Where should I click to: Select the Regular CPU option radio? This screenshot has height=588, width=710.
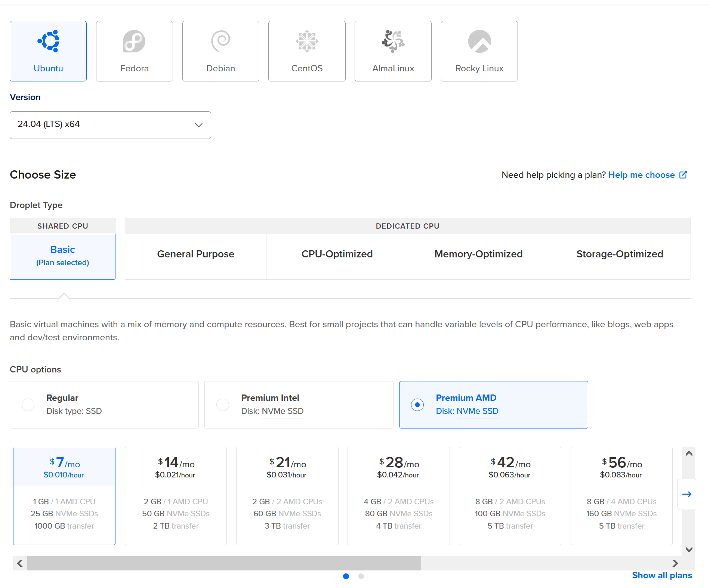(x=28, y=405)
